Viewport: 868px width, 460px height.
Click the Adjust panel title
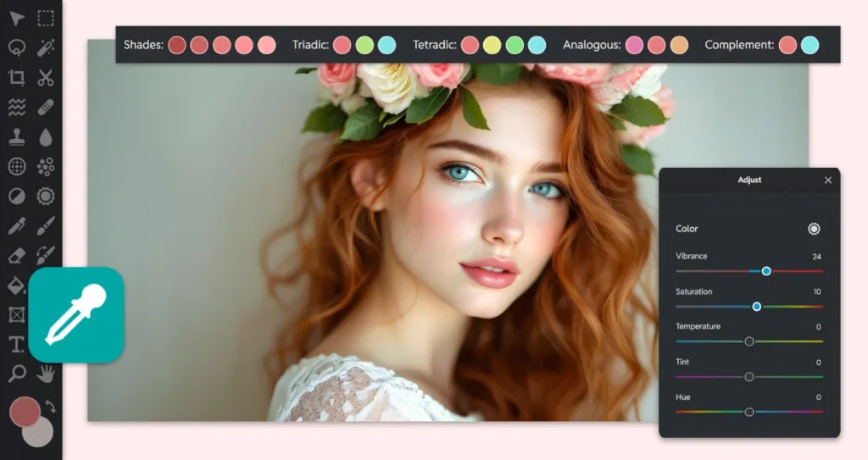[x=749, y=180]
